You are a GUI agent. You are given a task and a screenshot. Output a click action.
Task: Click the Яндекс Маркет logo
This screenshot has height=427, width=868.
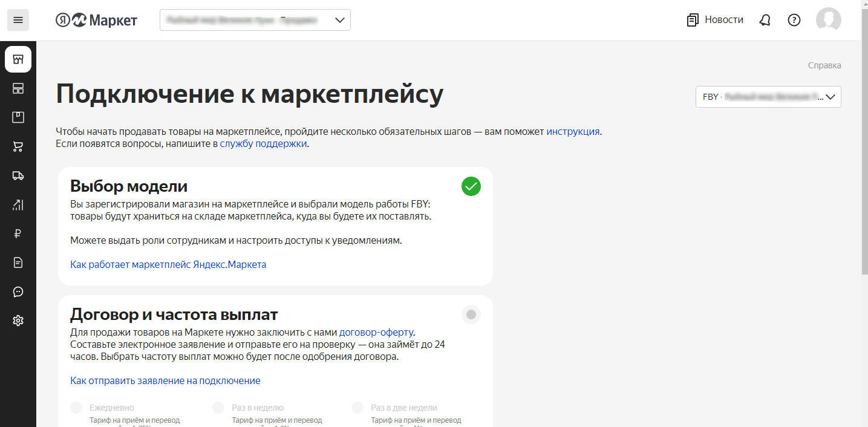pyautogui.click(x=97, y=21)
